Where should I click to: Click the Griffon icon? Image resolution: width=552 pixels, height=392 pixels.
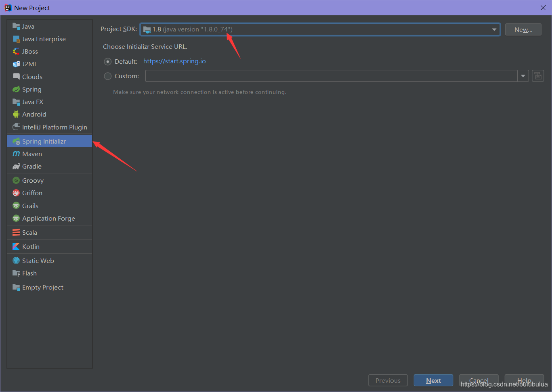(x=16, y=193)
